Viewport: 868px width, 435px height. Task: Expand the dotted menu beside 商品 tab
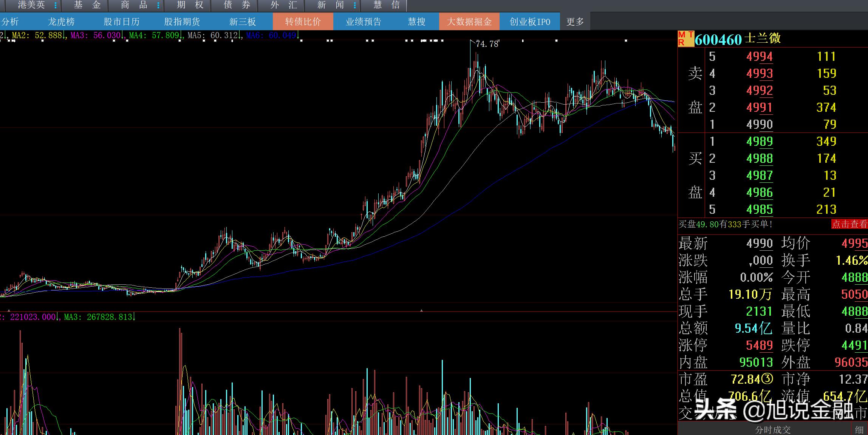pyautogui.click(x=158, y=5)
